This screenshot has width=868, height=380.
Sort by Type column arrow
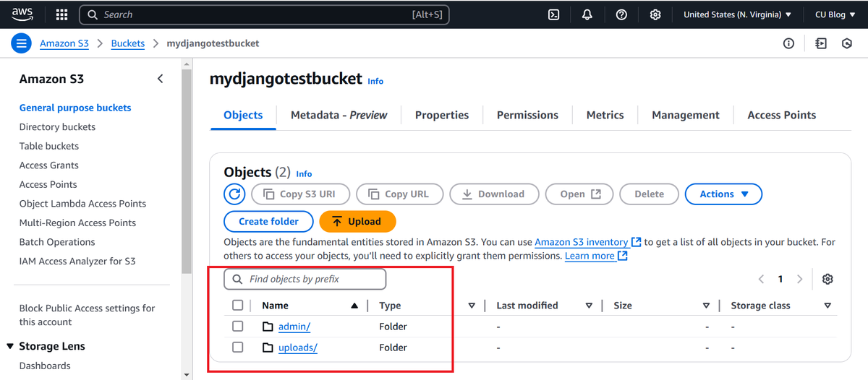click(472, 306)
